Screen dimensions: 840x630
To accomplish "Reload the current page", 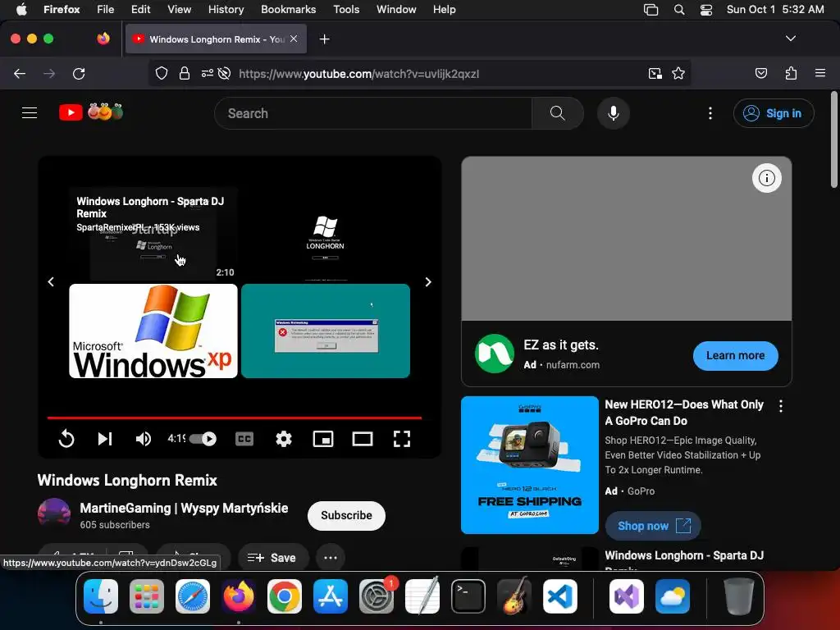I will (x=79, y=73).
